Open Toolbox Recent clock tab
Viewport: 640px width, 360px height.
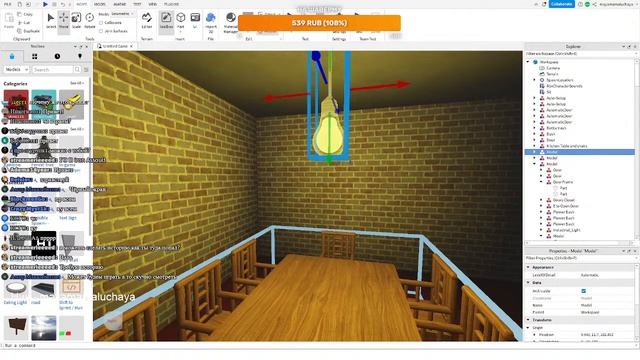click(57, 56)
